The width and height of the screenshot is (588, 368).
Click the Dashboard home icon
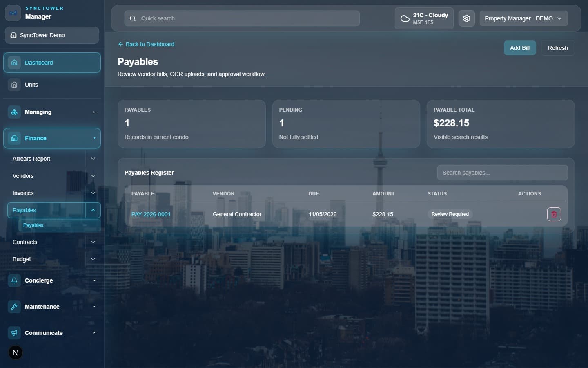14,63
